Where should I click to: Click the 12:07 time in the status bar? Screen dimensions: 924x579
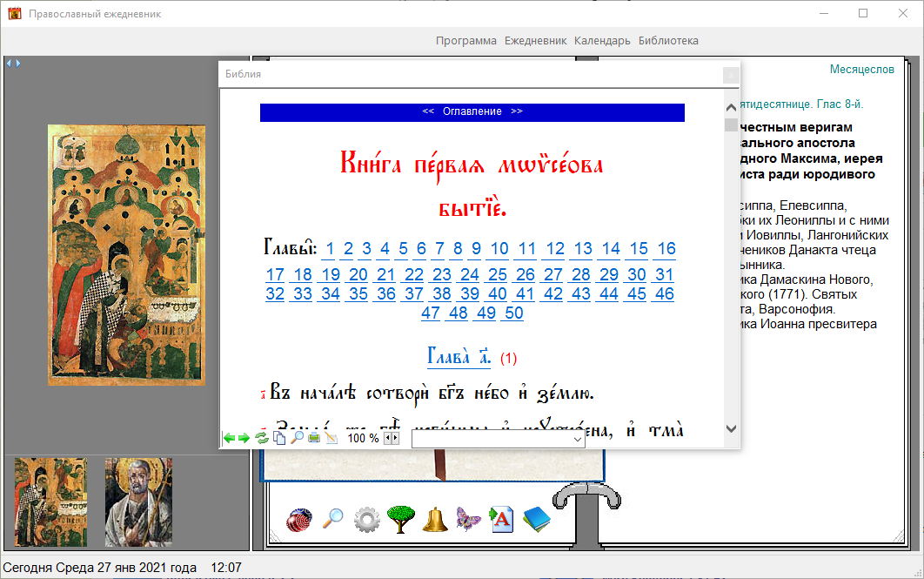coord(226,568)
